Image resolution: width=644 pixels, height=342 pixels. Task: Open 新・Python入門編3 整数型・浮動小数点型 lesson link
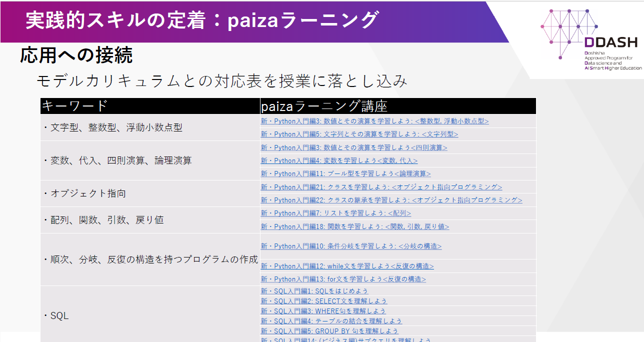(374, 120)
